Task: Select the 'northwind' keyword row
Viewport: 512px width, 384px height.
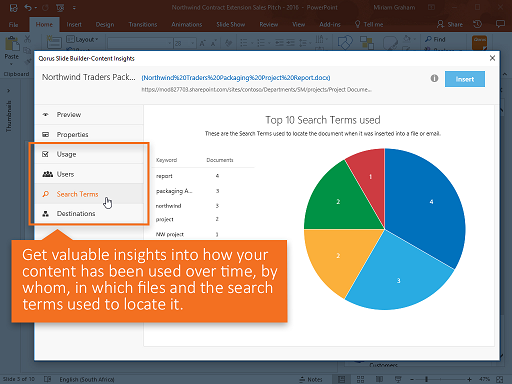Action: (204, 206)
